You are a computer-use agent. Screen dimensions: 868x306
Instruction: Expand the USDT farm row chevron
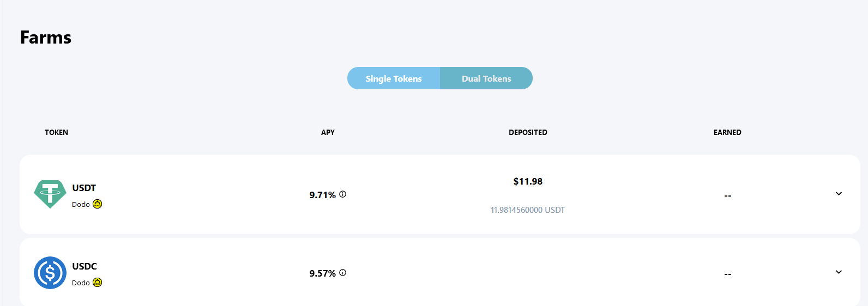839,194
